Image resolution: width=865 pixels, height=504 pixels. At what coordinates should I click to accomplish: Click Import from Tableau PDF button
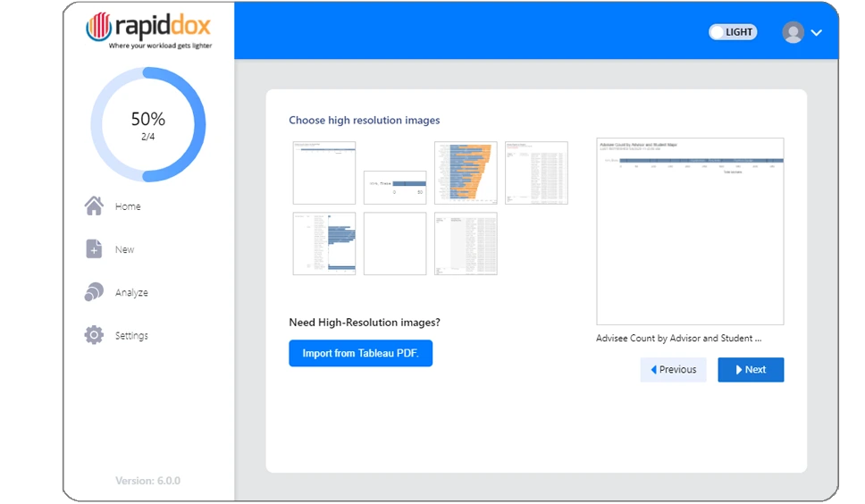pos(360,353)
